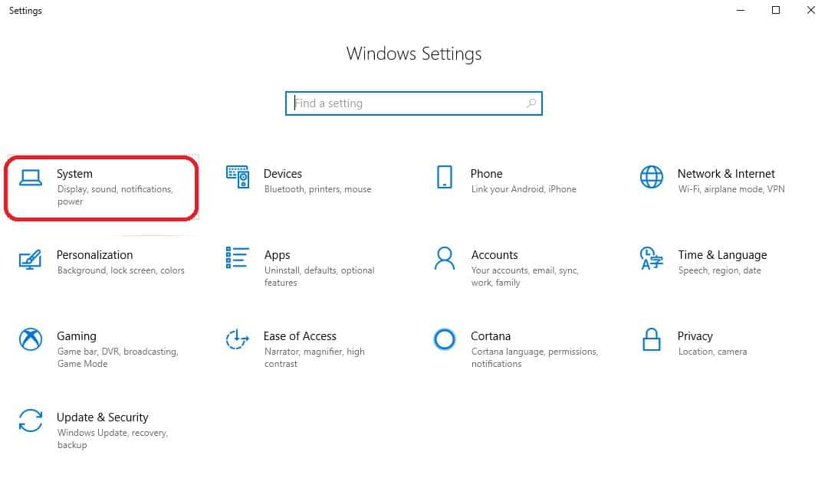Screen dimensions: 828x504
Task: Click 'Display, sound, notifications, power' description
Action: [115, 195]
